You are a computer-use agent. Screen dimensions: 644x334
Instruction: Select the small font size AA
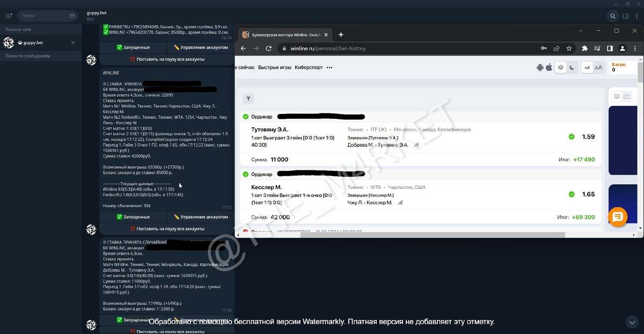(587, 68)
